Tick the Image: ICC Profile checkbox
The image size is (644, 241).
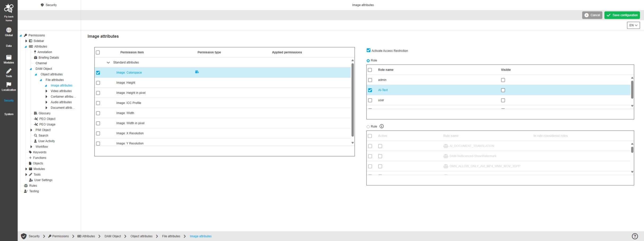click(x=98, y=103)
